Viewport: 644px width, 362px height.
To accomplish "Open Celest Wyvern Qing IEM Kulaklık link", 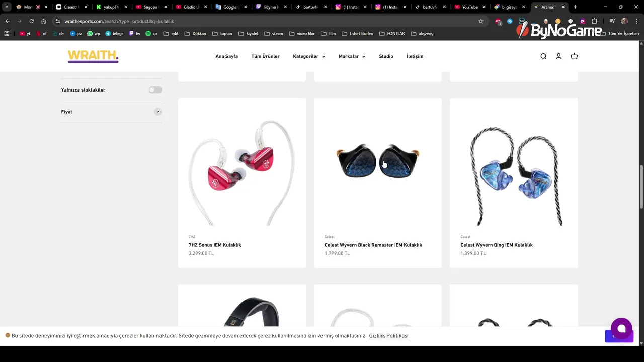I will [497, 245].
